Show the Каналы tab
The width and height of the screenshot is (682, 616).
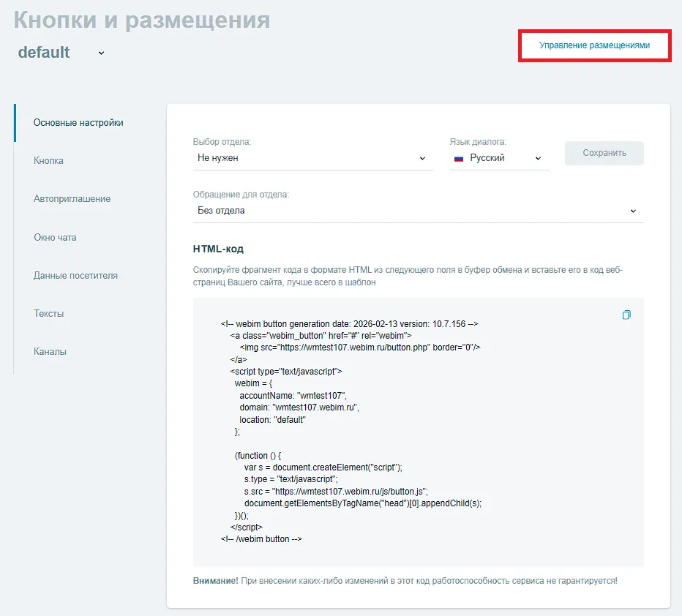coord(50,352)
